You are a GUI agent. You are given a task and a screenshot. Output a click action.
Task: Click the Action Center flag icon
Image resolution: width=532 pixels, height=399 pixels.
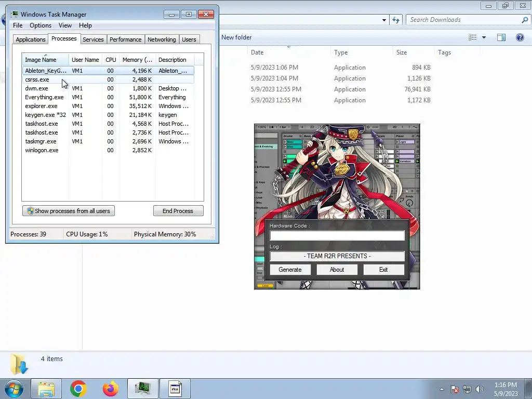455,389
